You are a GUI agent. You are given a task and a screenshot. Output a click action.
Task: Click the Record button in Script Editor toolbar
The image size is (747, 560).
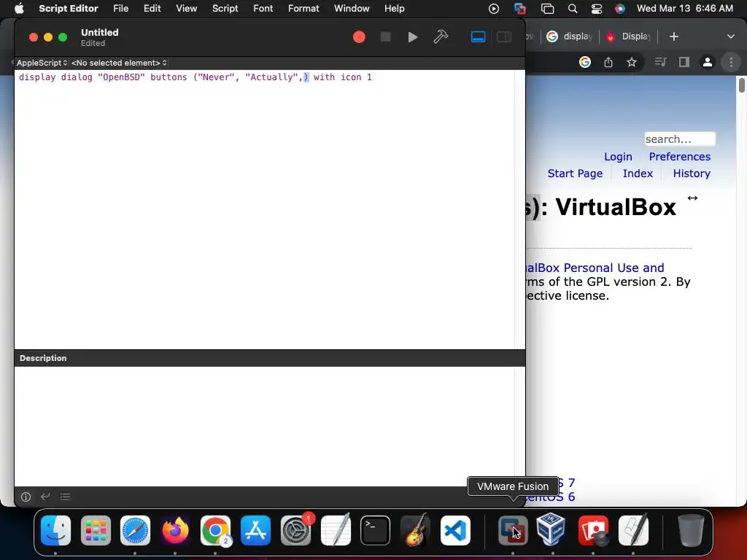pos(359,37)
